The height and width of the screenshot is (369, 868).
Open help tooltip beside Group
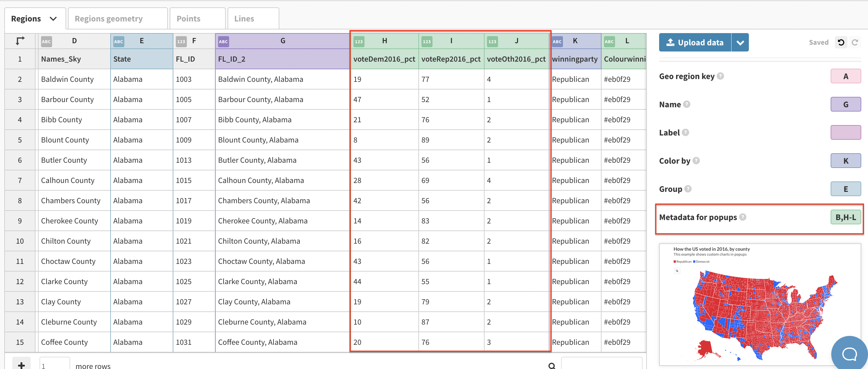pyautogui.click(x=688, y=189)
